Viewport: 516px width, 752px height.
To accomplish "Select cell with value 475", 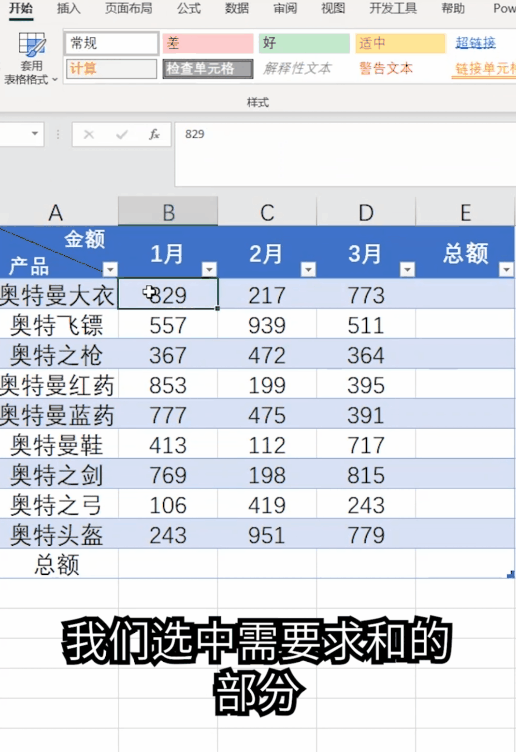I will pos(267,414).
